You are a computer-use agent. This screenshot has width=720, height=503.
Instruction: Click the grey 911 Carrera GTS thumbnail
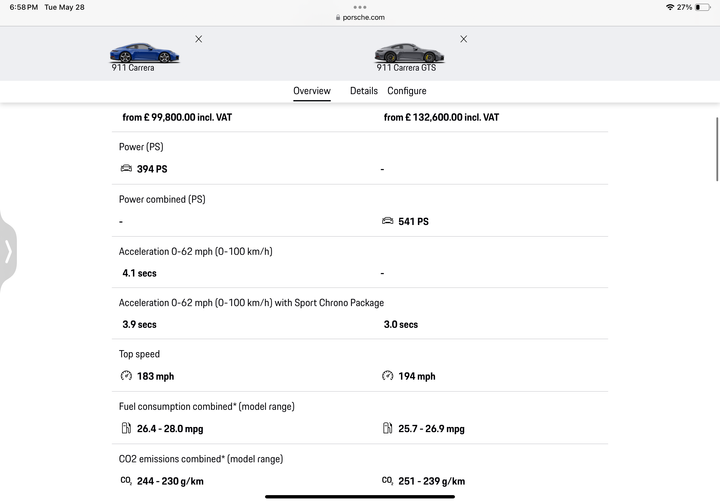click(405, 53)
